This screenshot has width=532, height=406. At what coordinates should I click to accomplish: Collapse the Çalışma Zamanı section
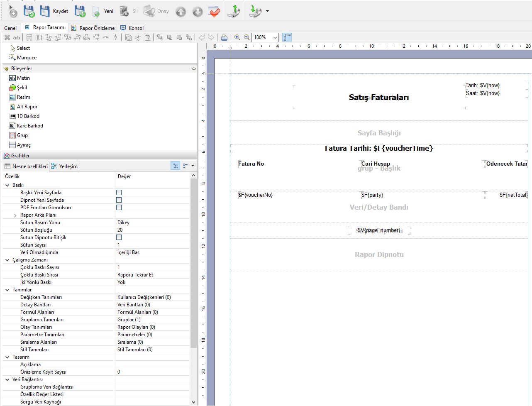coord(7,260)
